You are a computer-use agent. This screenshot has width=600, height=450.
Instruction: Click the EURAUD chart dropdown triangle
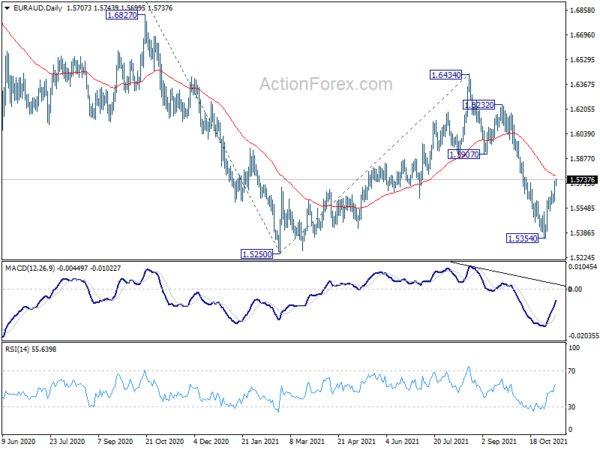point(7,8)
